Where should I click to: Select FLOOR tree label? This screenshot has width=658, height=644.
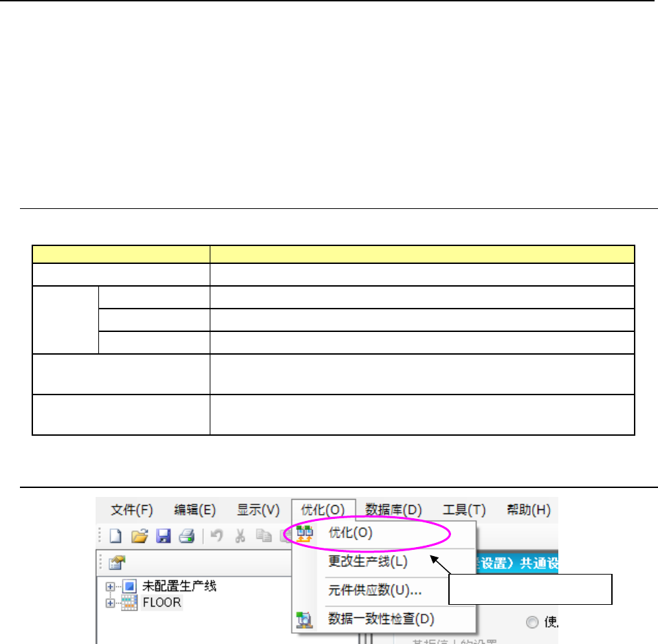(x=162, y=603)
